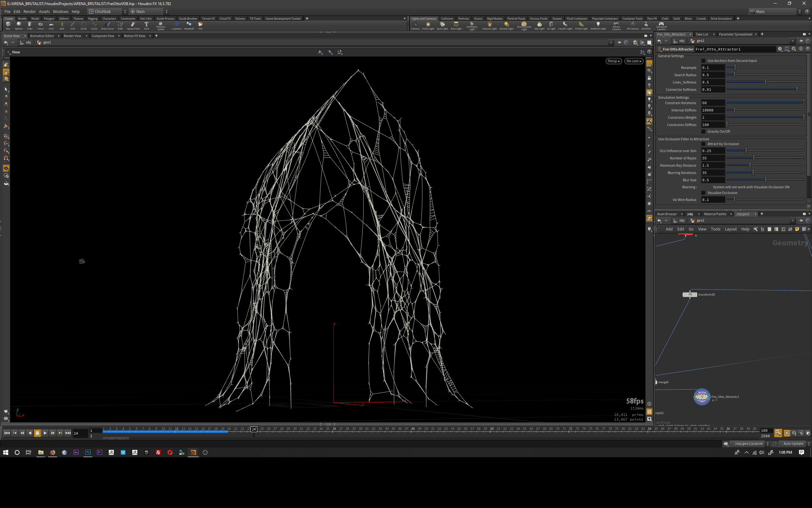
Task: Click the Internal Stiffnes value field
Action: pyautogui.click(x=713, y=110)
